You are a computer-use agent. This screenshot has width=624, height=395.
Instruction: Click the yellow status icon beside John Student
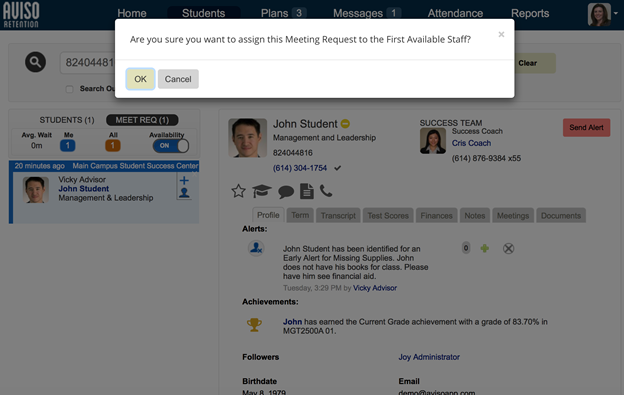[345, 124]
